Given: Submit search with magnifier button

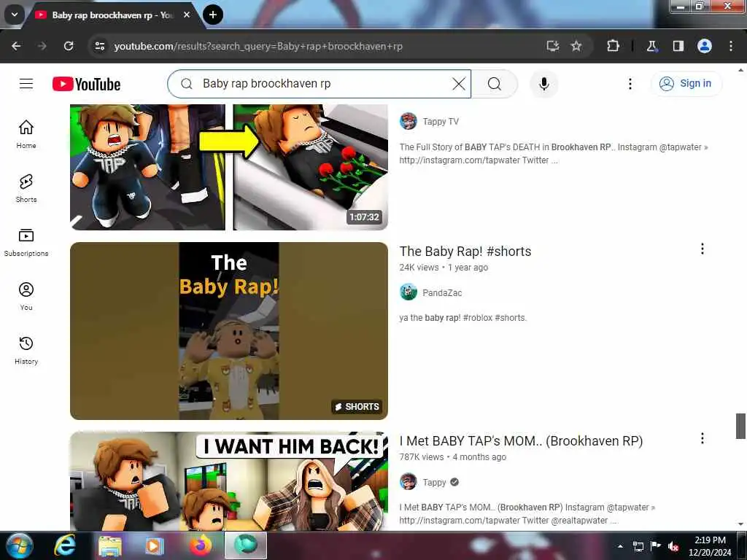Looking at the screenshot, I should [495, 84].
